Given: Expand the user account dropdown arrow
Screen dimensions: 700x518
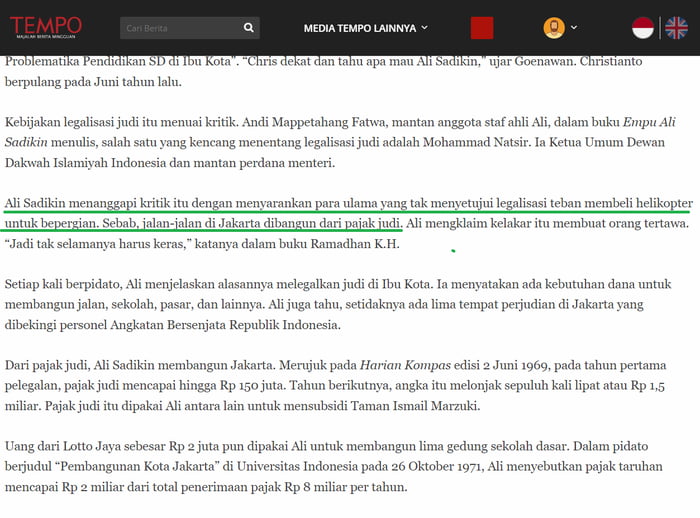Looking at the screenshot, I should tap(574, 28).
